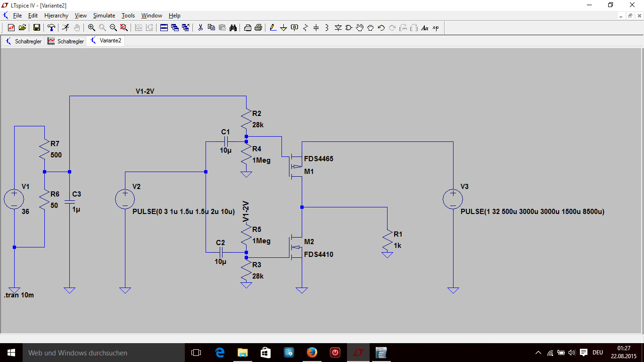
Task: Click DEU language indicator
Action: [597, 353]
